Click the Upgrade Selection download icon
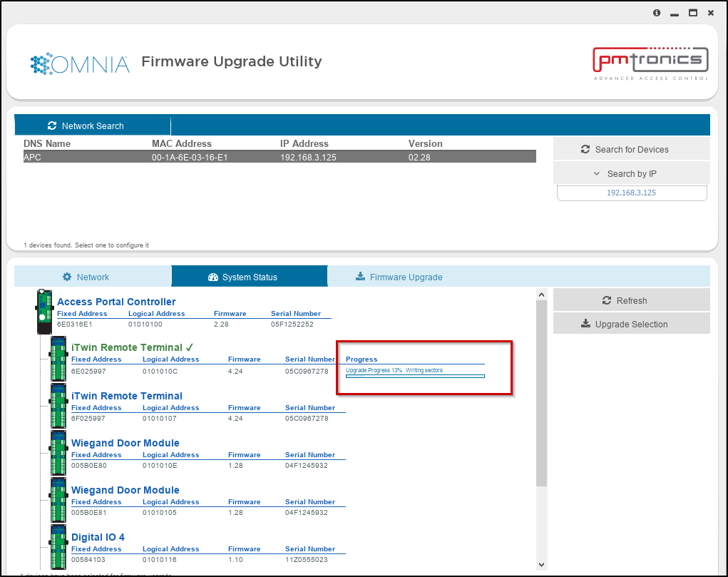 click(585, 324)
